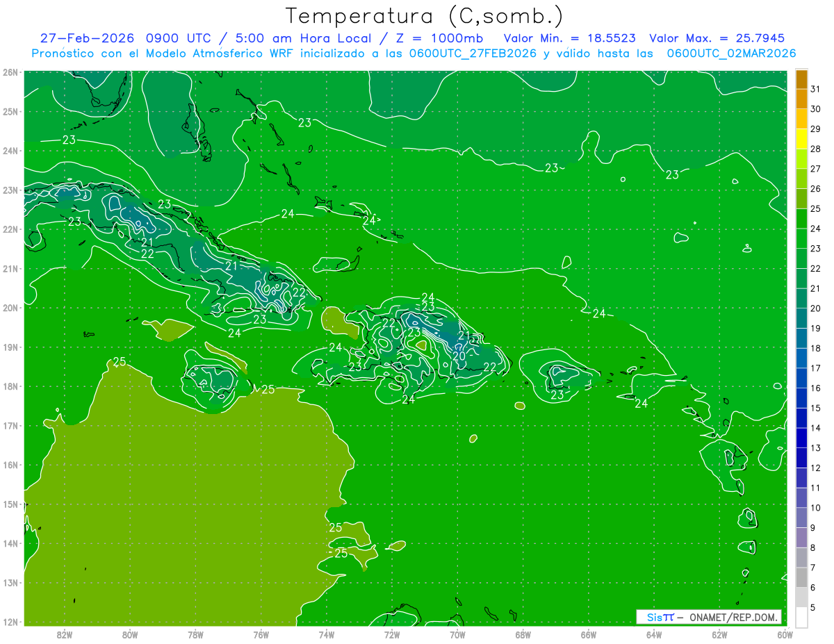Click the '24N' latitude axis label
834x644 pixels.
coord(10,151)
